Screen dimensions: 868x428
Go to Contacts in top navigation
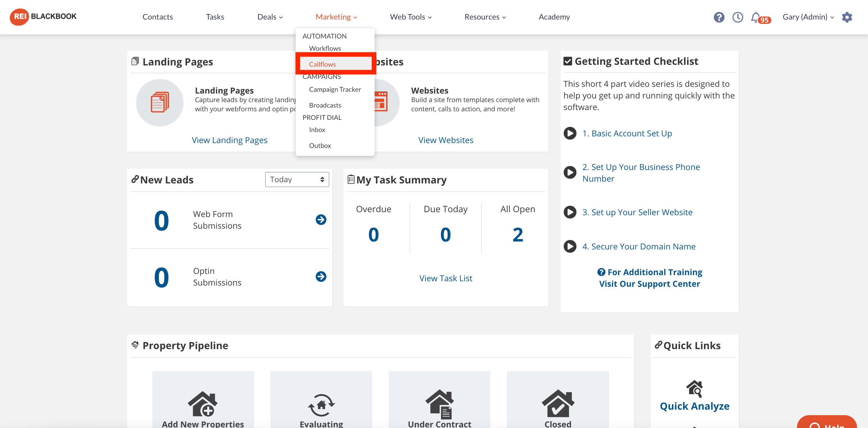click(x=157, y=17)
